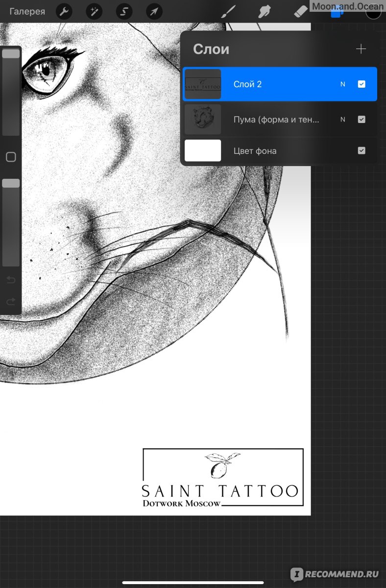The image size is (386, 588).
Task: Select the Brush paint tool
Action: tap(228, 12)
